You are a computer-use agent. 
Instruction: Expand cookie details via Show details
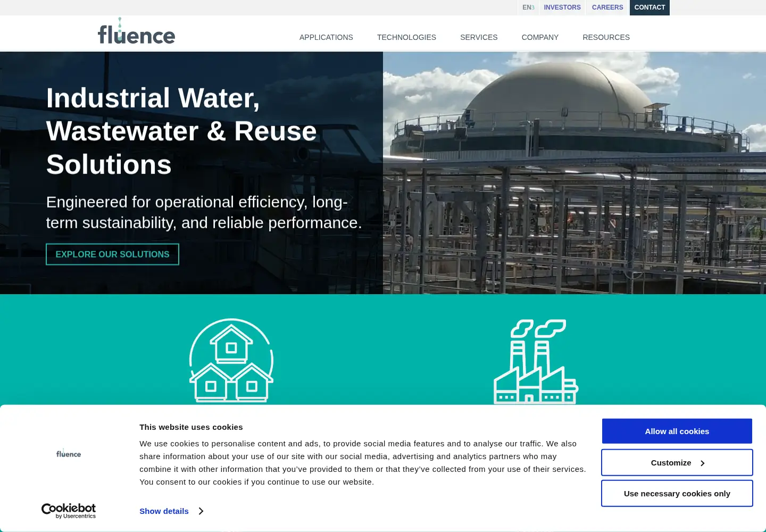[x=171, y=511]
